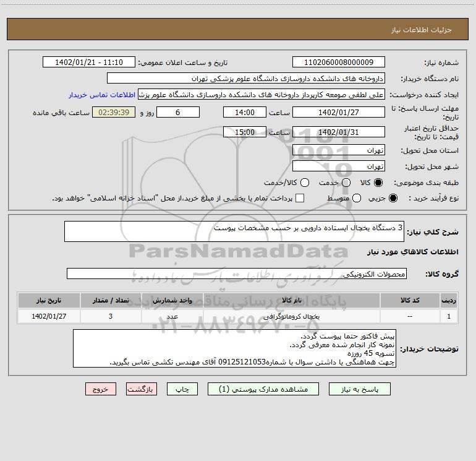
Task: Click the پاسخ به نیاز button
Action: point(359,389)
